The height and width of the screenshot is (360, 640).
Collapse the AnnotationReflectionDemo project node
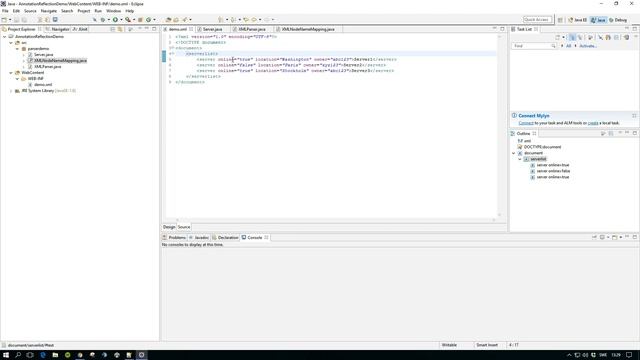(5, 36)
